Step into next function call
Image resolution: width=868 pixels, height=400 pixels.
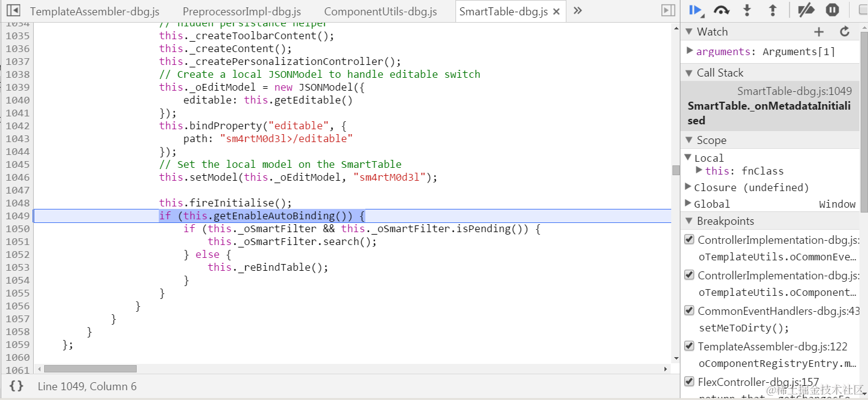coord(747,10)
